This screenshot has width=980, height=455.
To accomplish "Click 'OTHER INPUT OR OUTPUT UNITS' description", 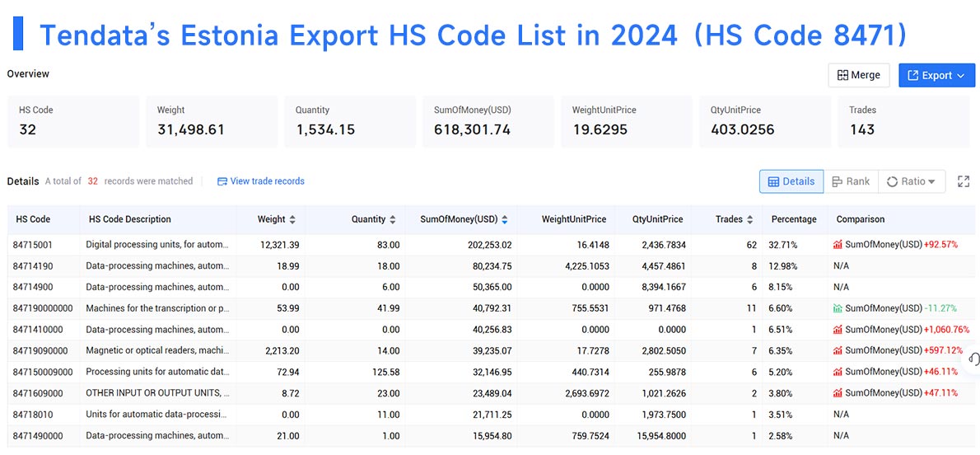I will tap(157, 394).
